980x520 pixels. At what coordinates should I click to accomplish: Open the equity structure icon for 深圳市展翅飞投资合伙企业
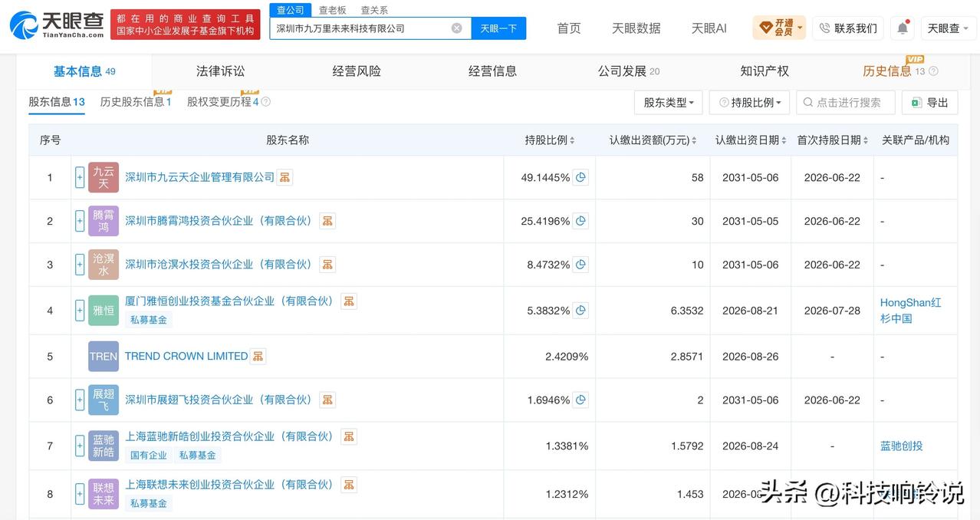pos(327,400)
